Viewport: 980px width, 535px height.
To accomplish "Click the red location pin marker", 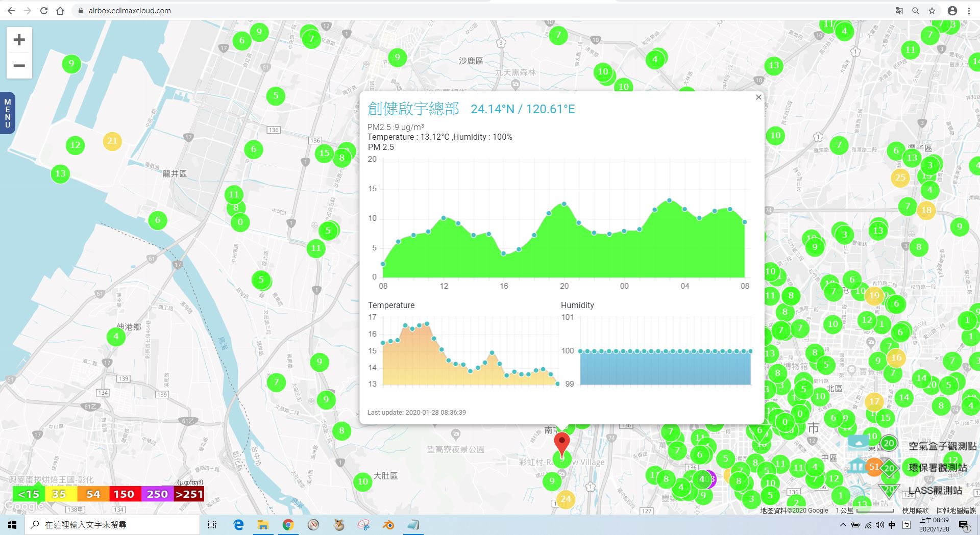I will 561,444.
